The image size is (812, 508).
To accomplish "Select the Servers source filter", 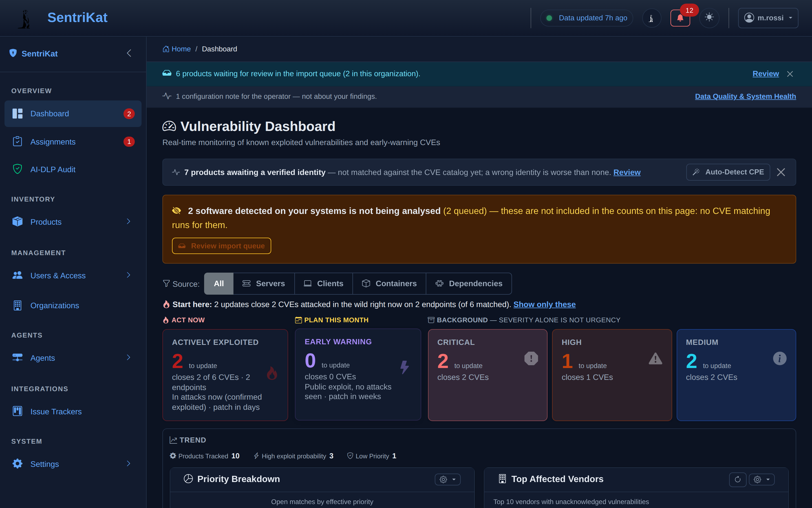I will [264, 284].
